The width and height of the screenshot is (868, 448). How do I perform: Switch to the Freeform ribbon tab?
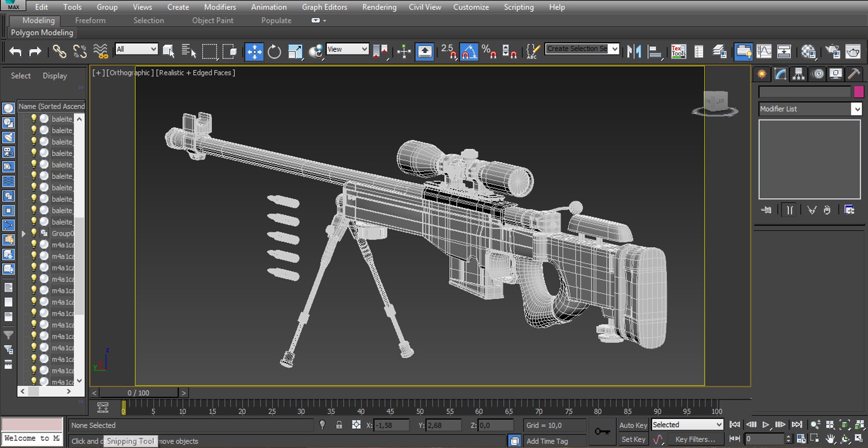(x=90, y=20)
